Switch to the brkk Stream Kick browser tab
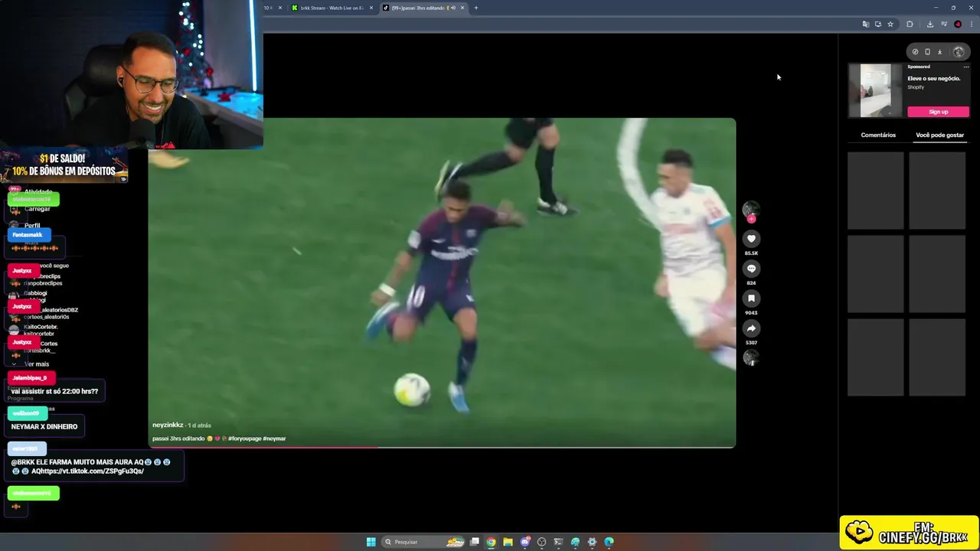This screenshot has width=980, height=551. point(332,8)
